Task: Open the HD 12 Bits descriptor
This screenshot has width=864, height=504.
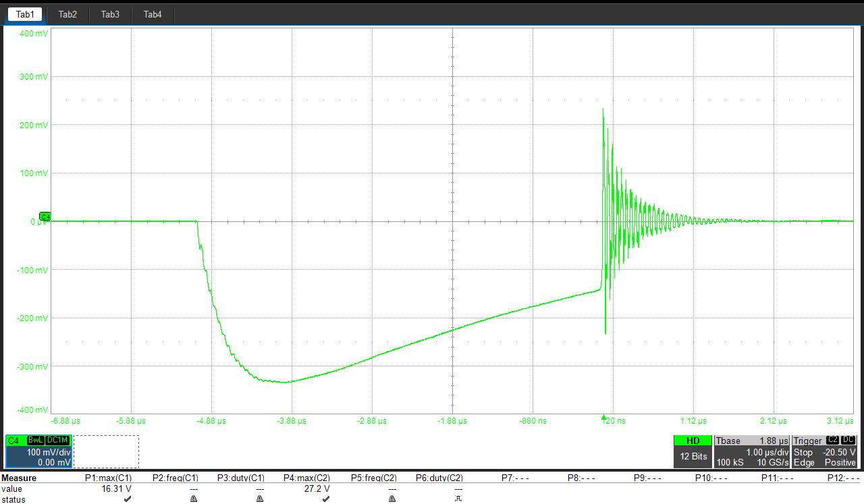Action: coord(693,451)
